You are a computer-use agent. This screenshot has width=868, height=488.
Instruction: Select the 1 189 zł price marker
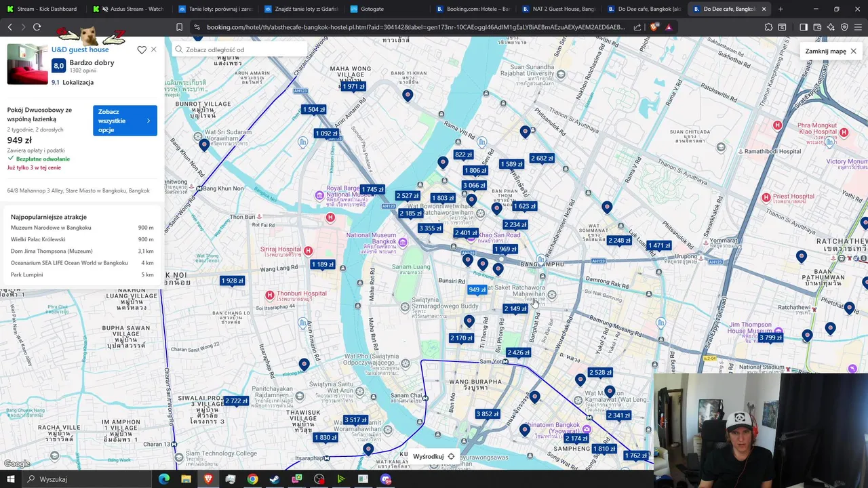click(x=323, y=264)
